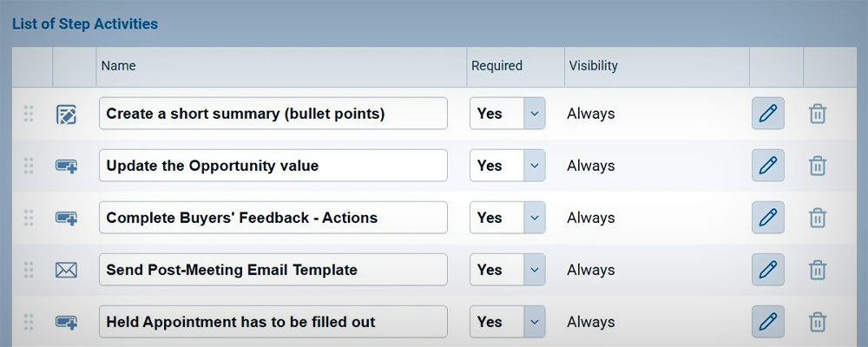
Task: Click the Required column header
Action: [x=496, y=66]
